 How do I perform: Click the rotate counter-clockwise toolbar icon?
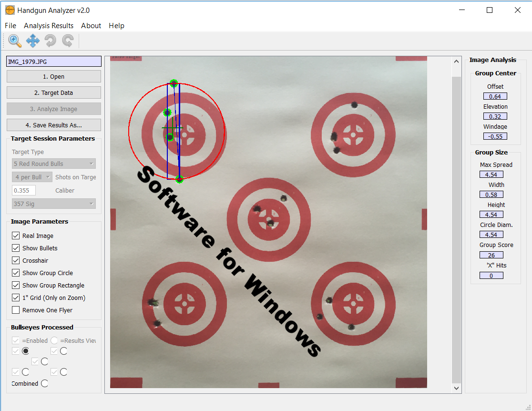tap(50, 41)
